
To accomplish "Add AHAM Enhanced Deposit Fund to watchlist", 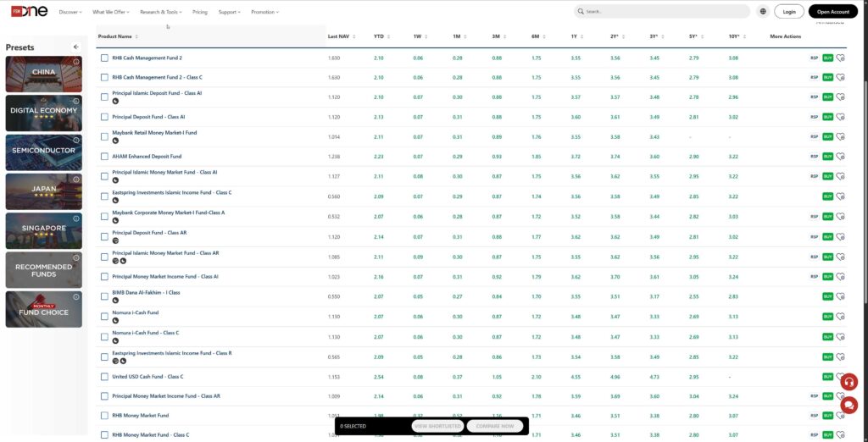I will [841, 157].
